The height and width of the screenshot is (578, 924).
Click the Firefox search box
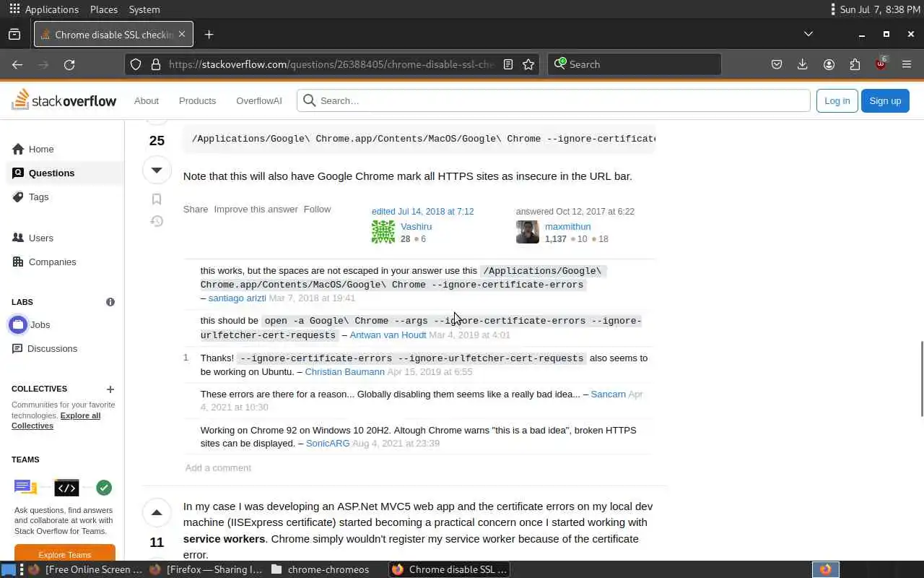pyautogui.click(x=635, y=64)
